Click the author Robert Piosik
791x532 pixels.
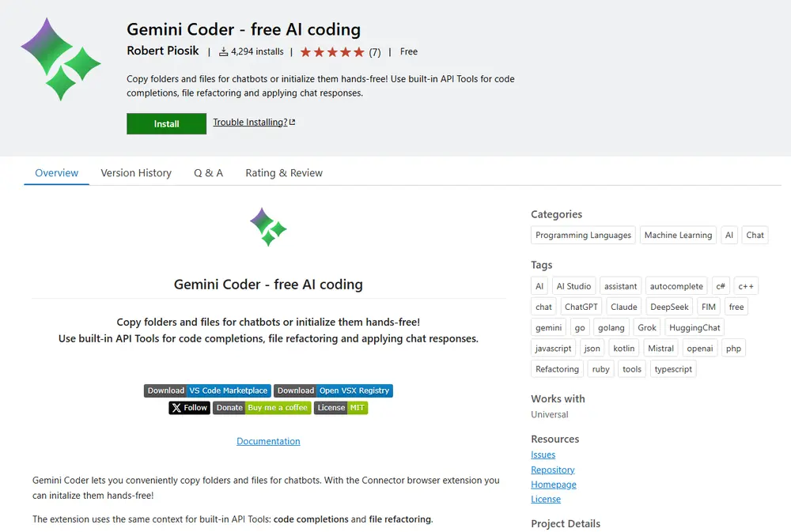[x=162, y=51]
